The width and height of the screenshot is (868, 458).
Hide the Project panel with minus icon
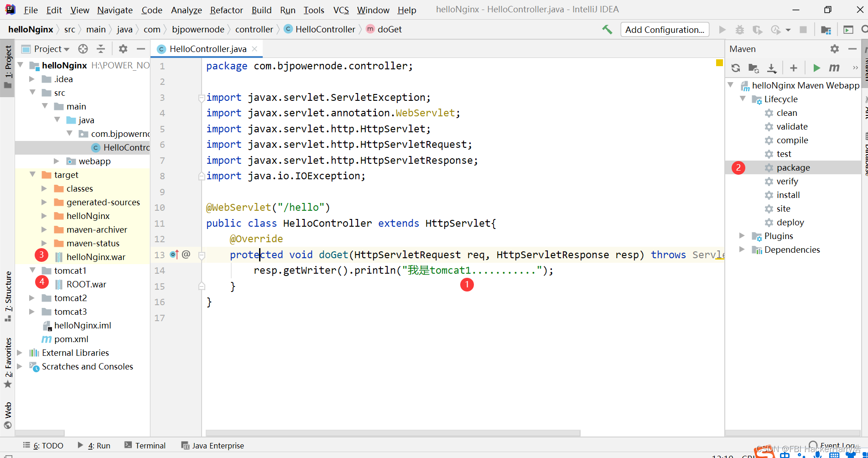tap(141, 49)
